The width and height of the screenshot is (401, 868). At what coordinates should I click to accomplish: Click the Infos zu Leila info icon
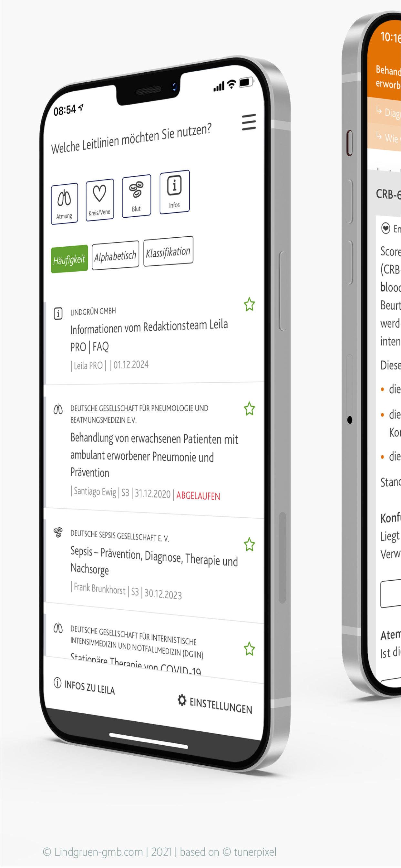(57, 683)
